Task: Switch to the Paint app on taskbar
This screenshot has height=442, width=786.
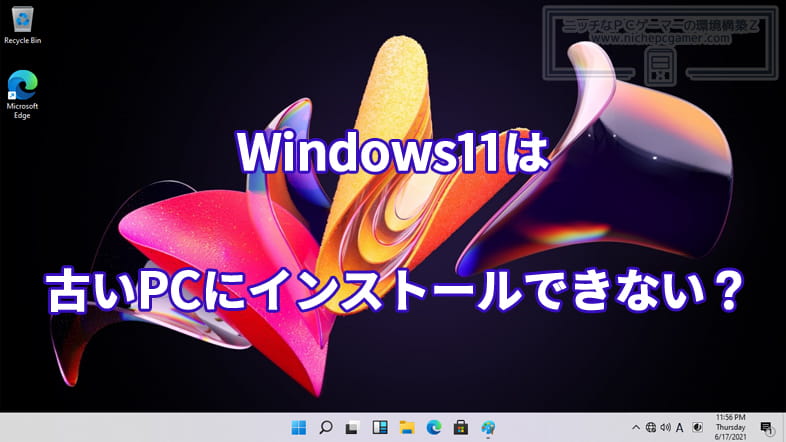Action: point(488,428)
